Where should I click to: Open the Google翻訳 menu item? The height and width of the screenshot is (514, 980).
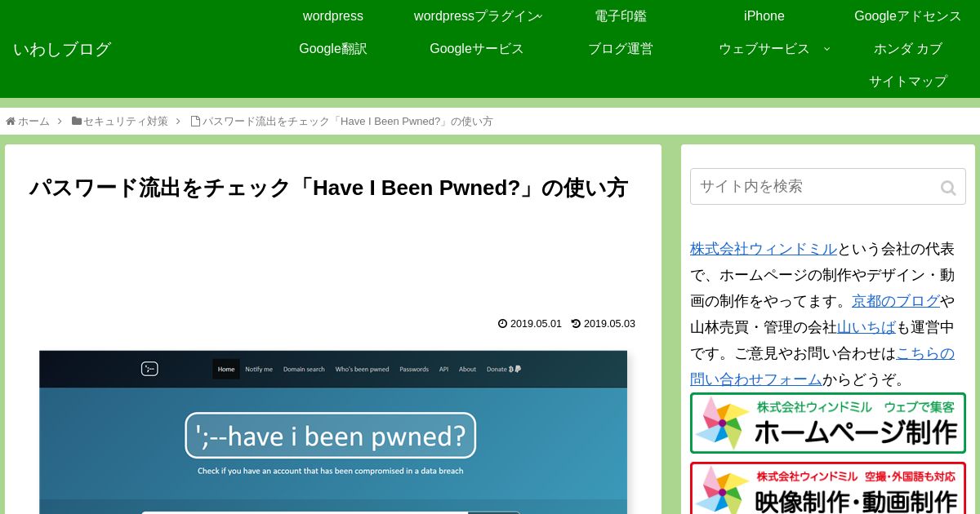(x=333, y=49)
